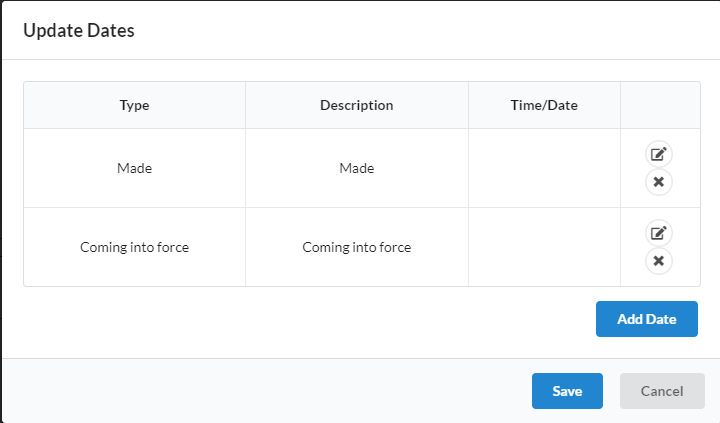Click the Update Dates dialog title
This screenshot has height=423, width=720.
(79, 30)
